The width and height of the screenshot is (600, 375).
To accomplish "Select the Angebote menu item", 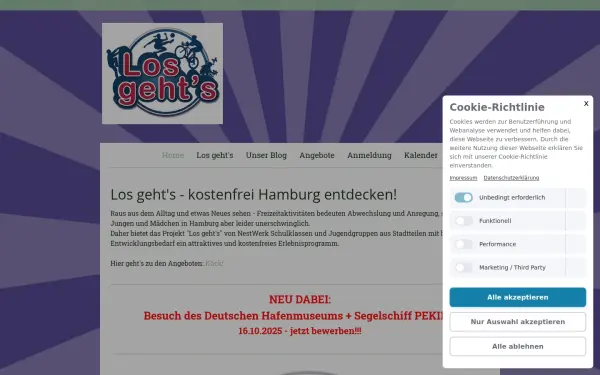I will pos(317,155).
